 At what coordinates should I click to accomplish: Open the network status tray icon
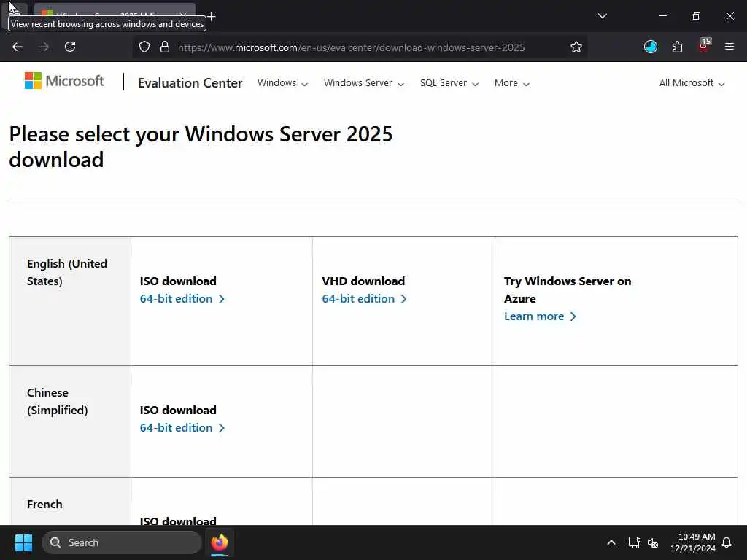coord(634,542)
